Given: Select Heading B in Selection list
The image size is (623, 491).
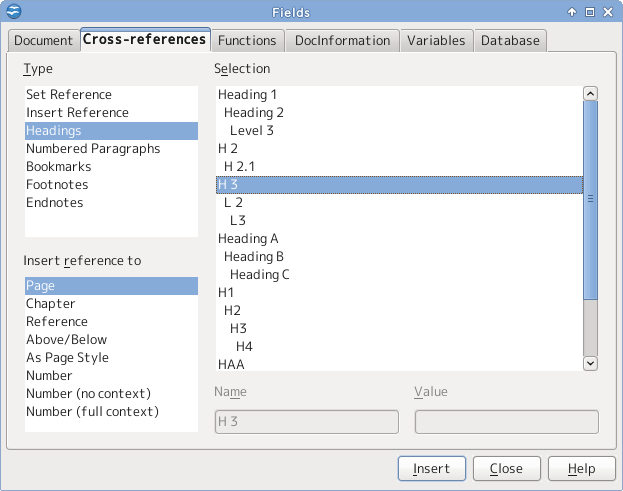Looking at the screenshot, I should (x=254, y=257).
